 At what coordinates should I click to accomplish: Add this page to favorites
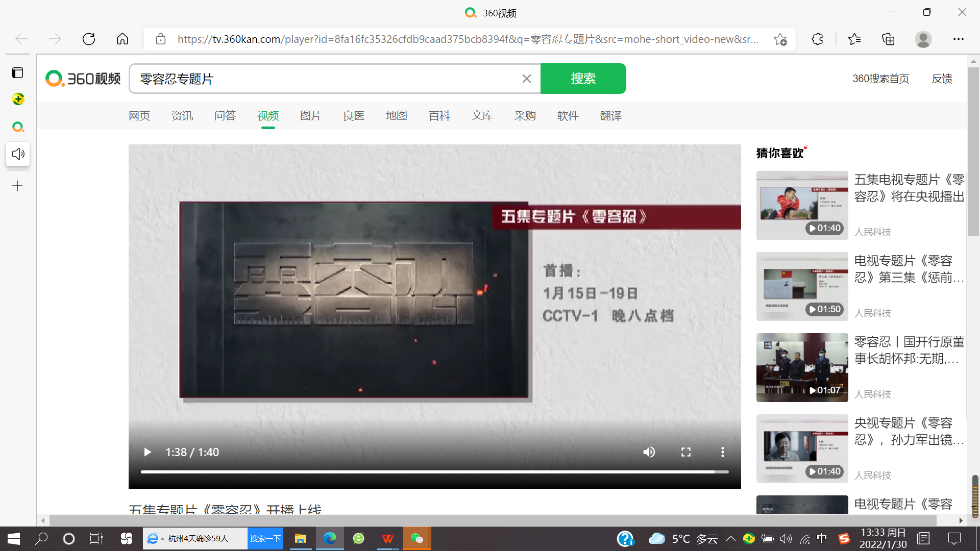[x=780, y=39]
